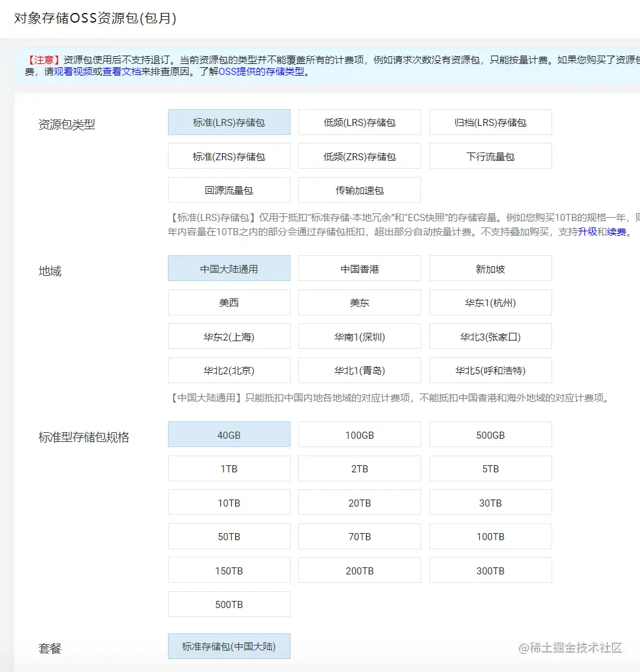Choose the 5TB storage spec

click(491, 468)
